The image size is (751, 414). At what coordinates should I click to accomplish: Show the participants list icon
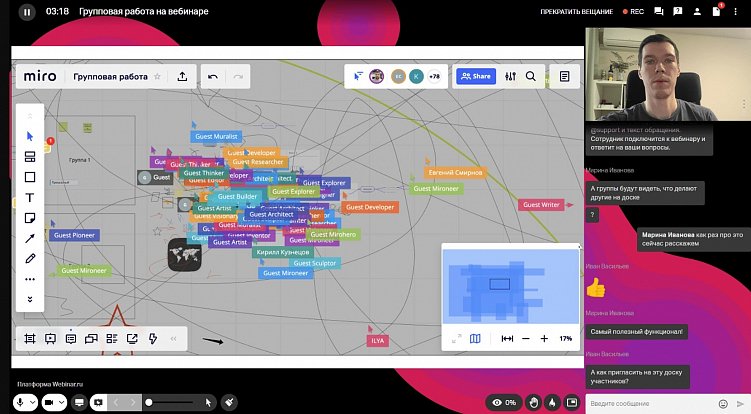click(x=697, y=12)
